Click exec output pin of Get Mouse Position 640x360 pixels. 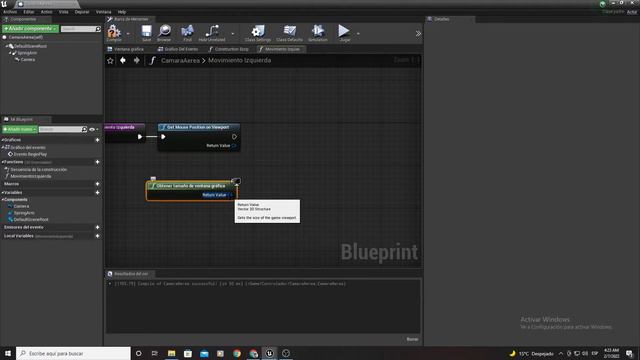tap(234, 137)
